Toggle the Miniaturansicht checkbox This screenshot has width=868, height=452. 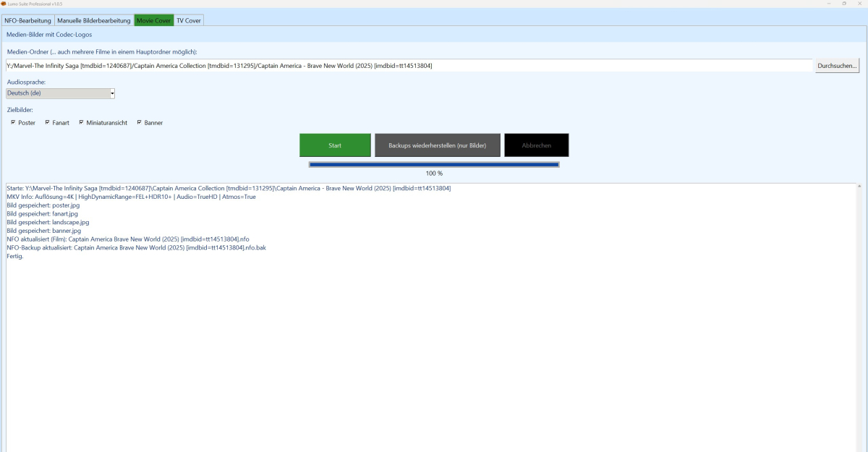tap(81, 122)
